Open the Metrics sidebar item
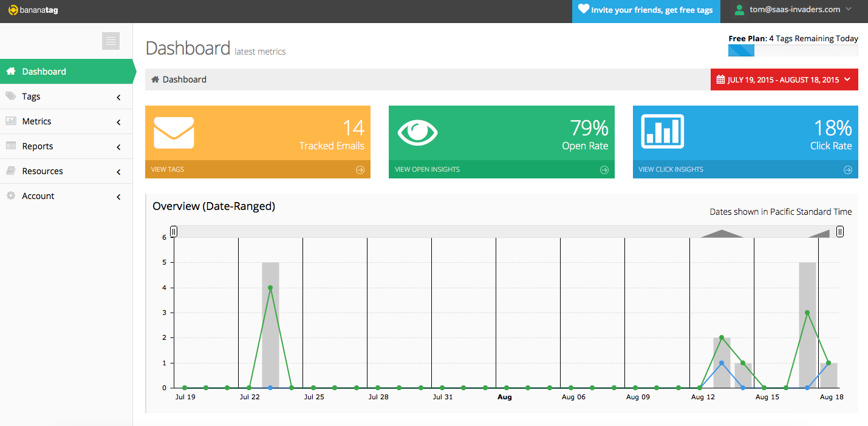This screenshot has width=868, height=426. coord(66,121)
